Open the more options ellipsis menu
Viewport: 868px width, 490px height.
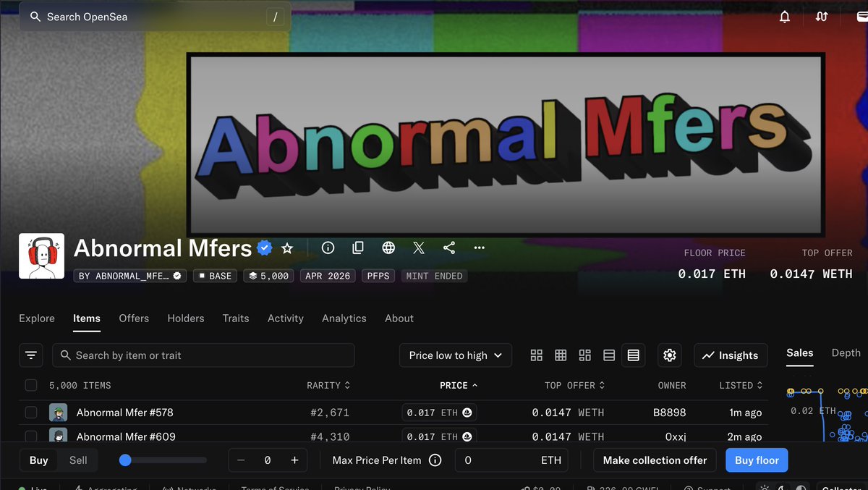tap(480, 248)
